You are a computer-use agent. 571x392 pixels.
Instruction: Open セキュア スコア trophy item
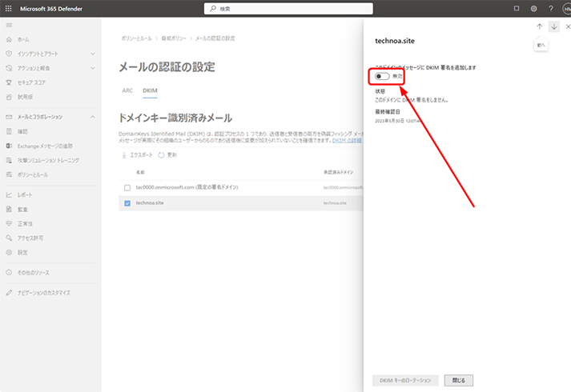[31, 82]
